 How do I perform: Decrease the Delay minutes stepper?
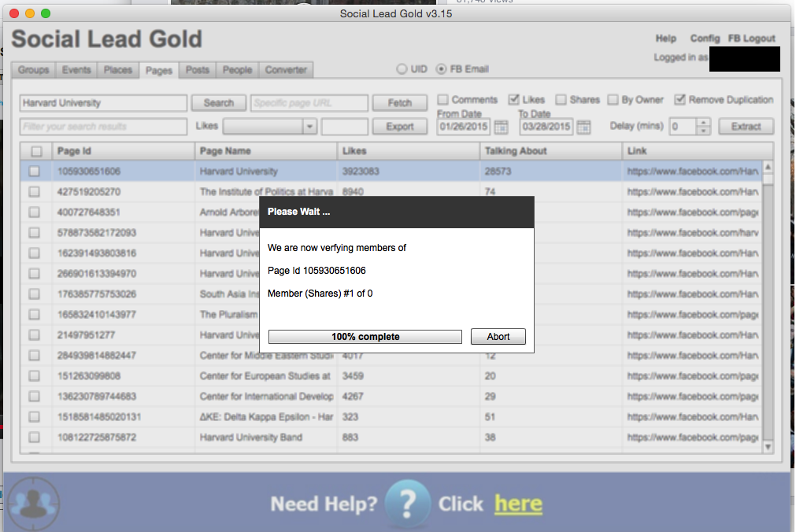703,131
